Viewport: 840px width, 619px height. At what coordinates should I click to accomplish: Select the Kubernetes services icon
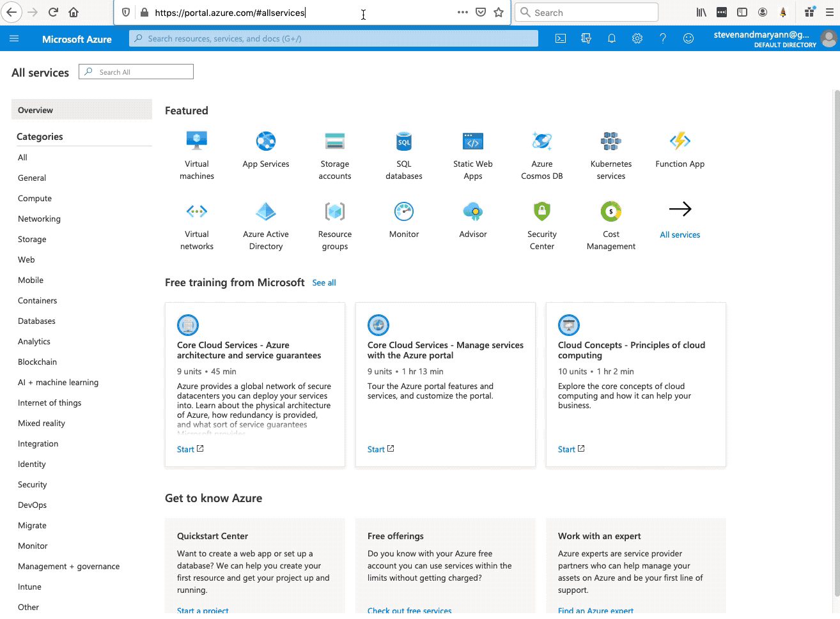click(611, 141)
